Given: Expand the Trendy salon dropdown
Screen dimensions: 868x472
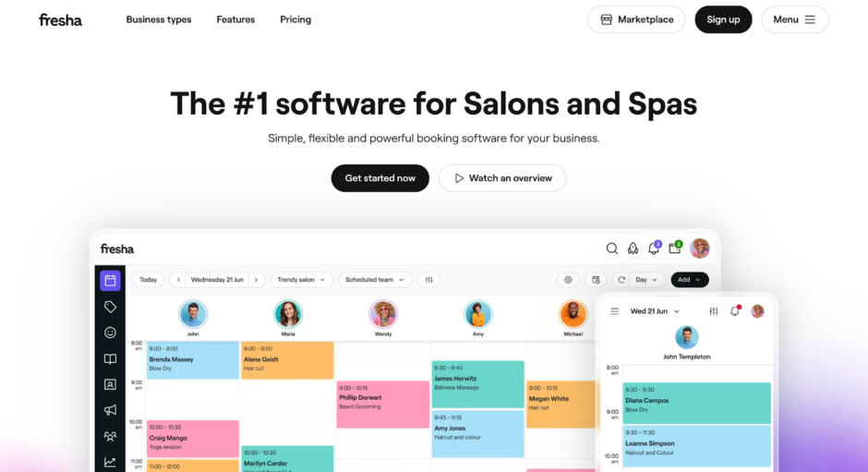Looking at the screenshot, I should point(302,280).
